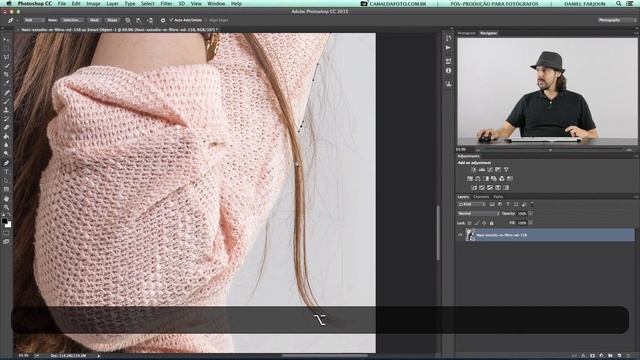Select the Spot Healing Brush tool
Screen dimensions: 640x360
click(6, 93)
